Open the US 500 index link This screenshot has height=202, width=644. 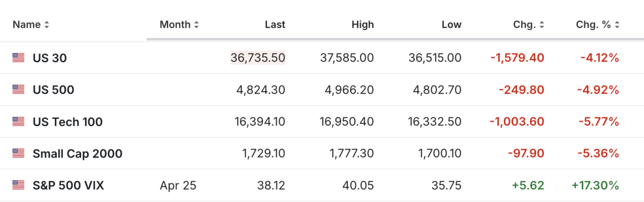point(54,90)
